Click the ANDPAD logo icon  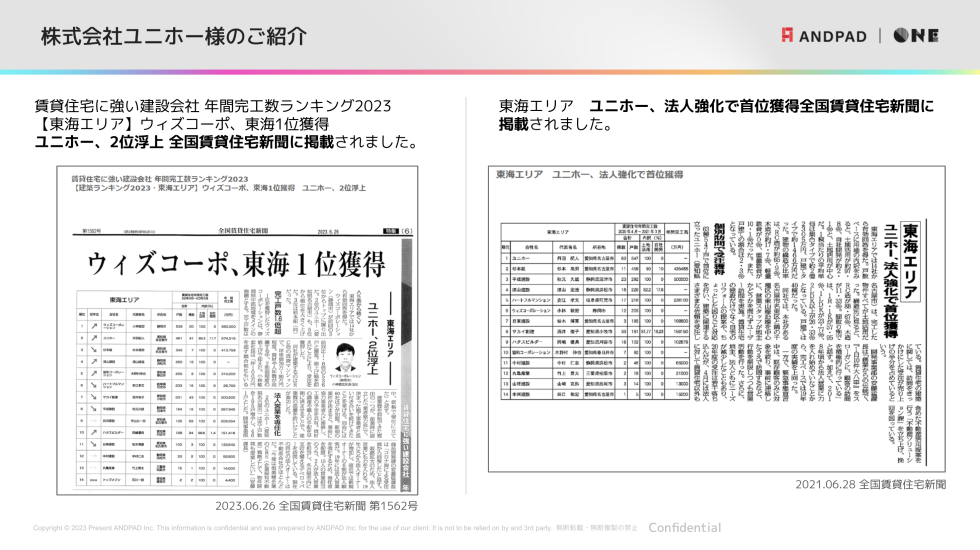788,36
